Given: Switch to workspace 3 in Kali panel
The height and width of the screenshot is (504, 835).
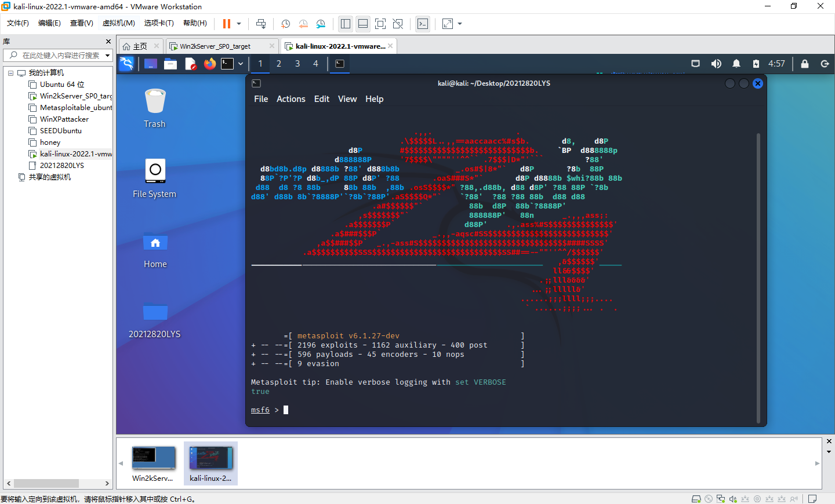Looking at the screenshot, I should [x=297, y=64].
